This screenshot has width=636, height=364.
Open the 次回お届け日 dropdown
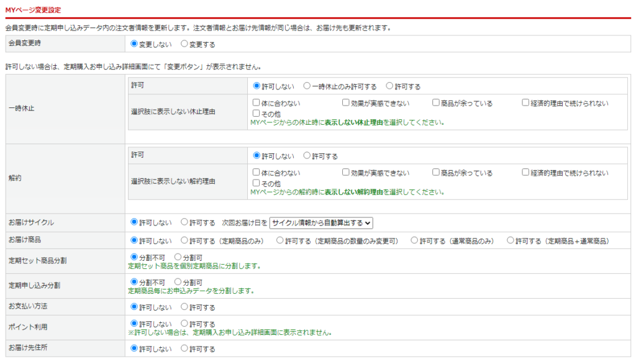(x=321, y=222)
